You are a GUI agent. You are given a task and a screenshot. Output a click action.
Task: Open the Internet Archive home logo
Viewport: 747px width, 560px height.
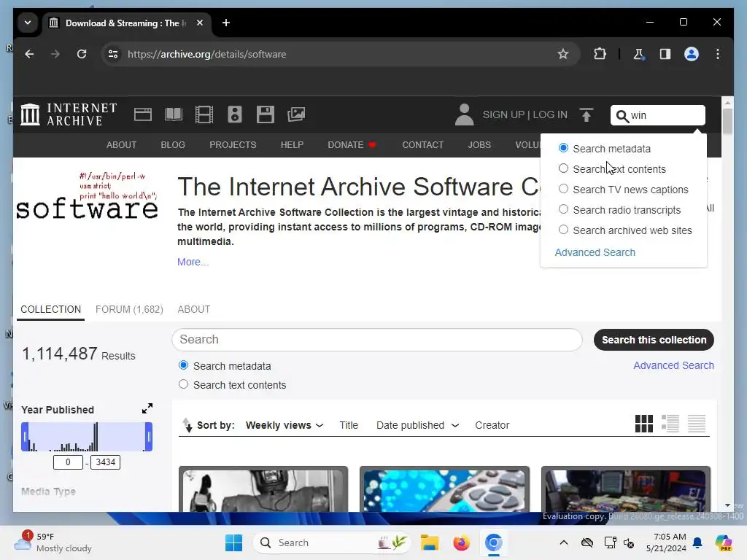click(69, 114)
